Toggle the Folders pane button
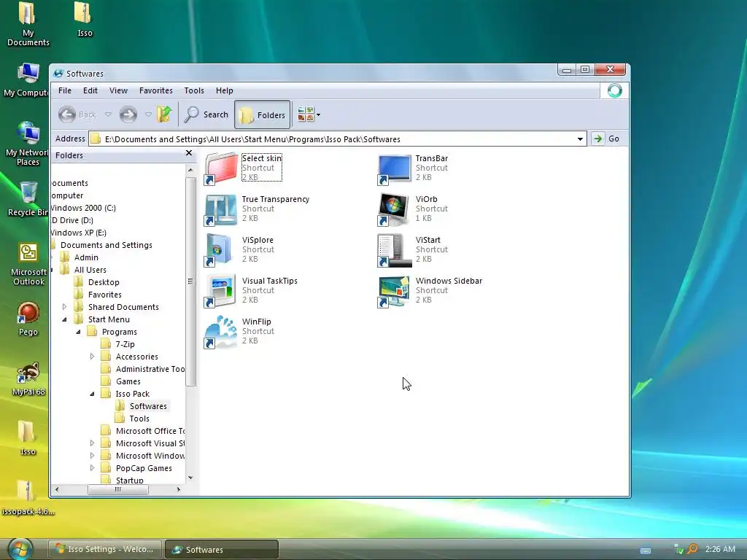Screen dimensions: 747x560 262,114
